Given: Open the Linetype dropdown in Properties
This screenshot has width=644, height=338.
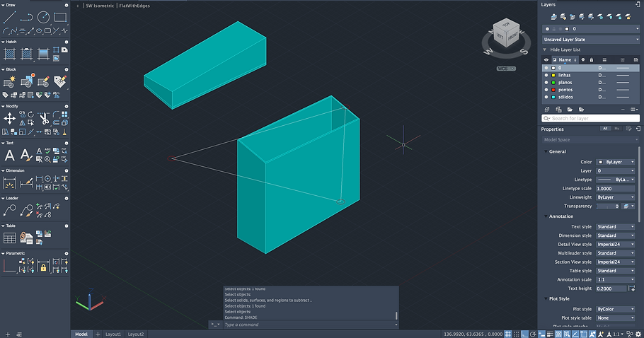Looking at the screenshot, I should (x=616, y=180).
